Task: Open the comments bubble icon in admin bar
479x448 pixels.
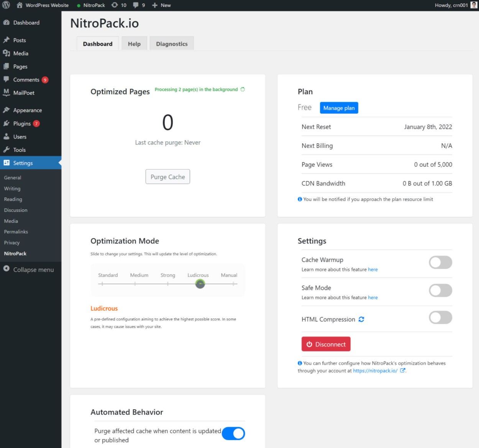Action: point(136,5)
